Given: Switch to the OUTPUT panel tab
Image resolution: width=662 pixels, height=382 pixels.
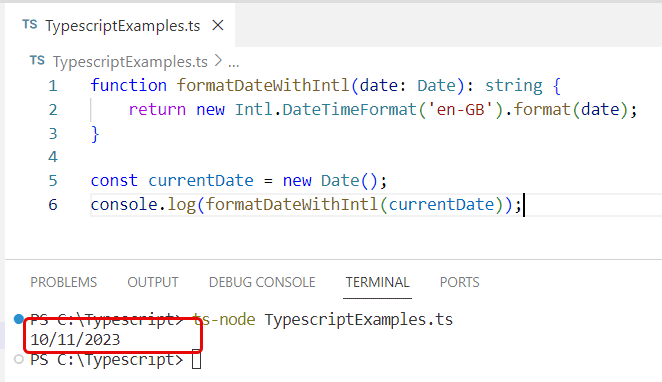Looking at the screenshot, I should click(153, 282).
